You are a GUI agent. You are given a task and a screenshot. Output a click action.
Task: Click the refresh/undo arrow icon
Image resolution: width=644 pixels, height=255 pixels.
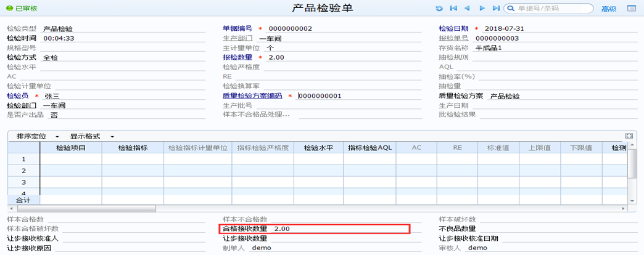pyautogui.click(x=439, y=8)
